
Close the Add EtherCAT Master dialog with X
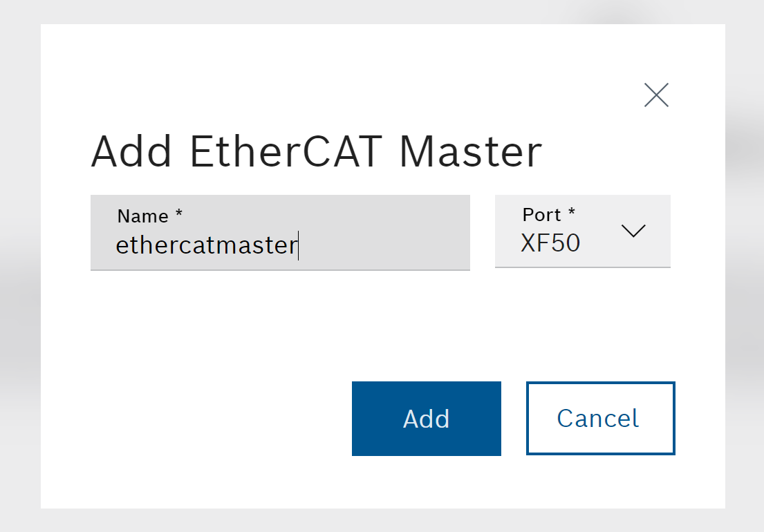click(656, 95)
